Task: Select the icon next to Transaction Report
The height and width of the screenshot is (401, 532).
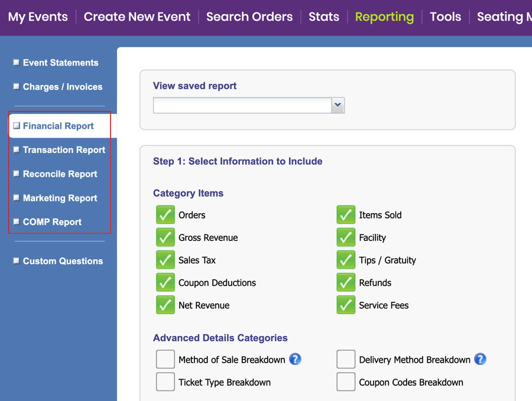Action: 15,149
